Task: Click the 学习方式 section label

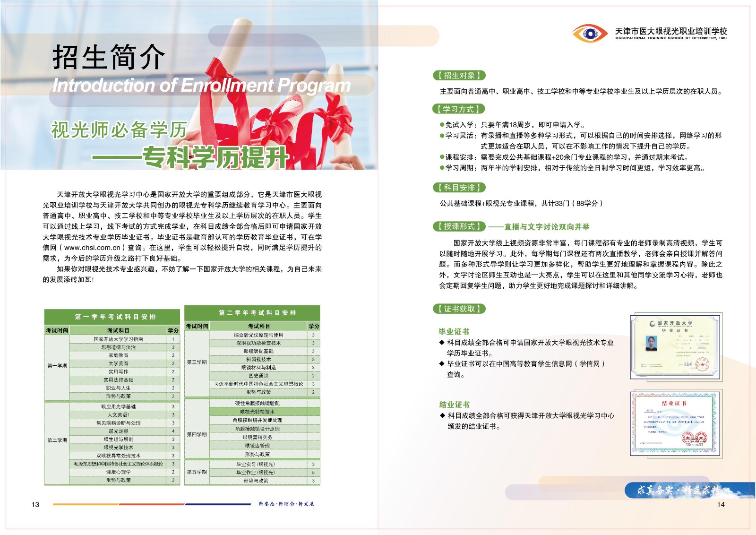Action: (x=459, y=109)
